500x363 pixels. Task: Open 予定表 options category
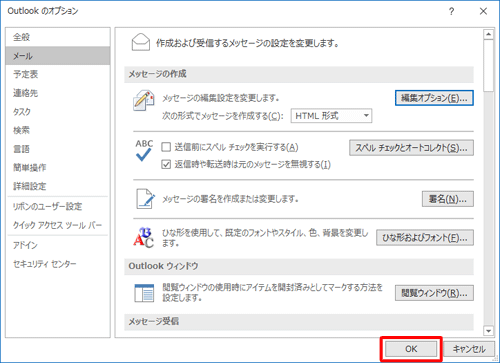tap(58, 74)
